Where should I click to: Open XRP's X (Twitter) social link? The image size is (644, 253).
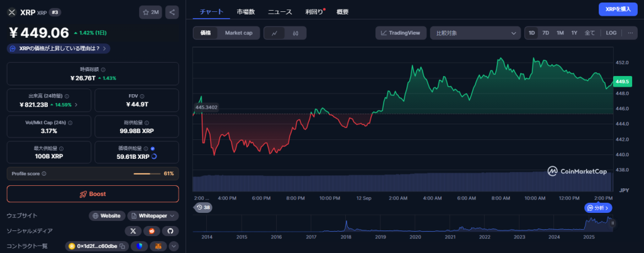pyautogui.click(x=133, y=231)
